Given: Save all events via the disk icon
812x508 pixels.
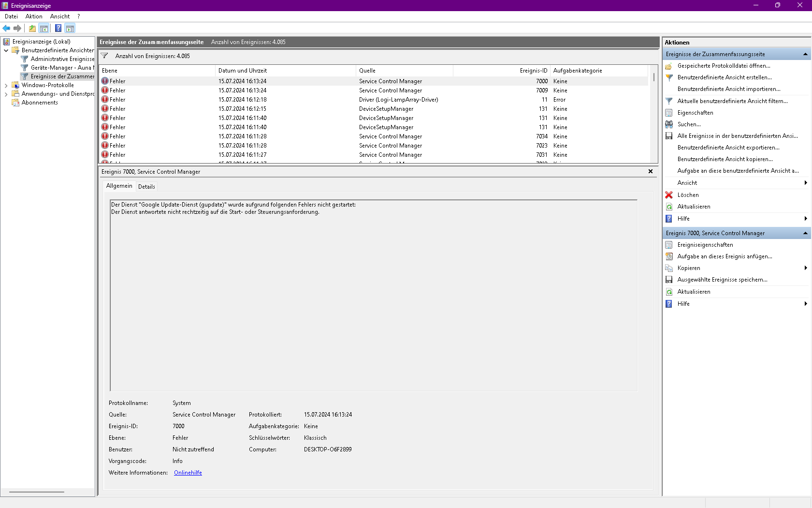Looking at the screenshot, I should 669,136.
